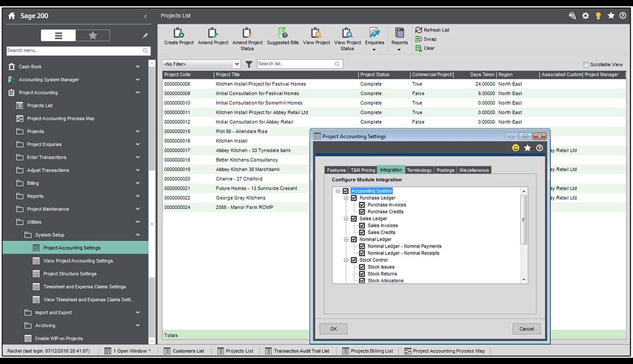Open the Postings tab
The image size is (633, 364).
pos(445,170)
